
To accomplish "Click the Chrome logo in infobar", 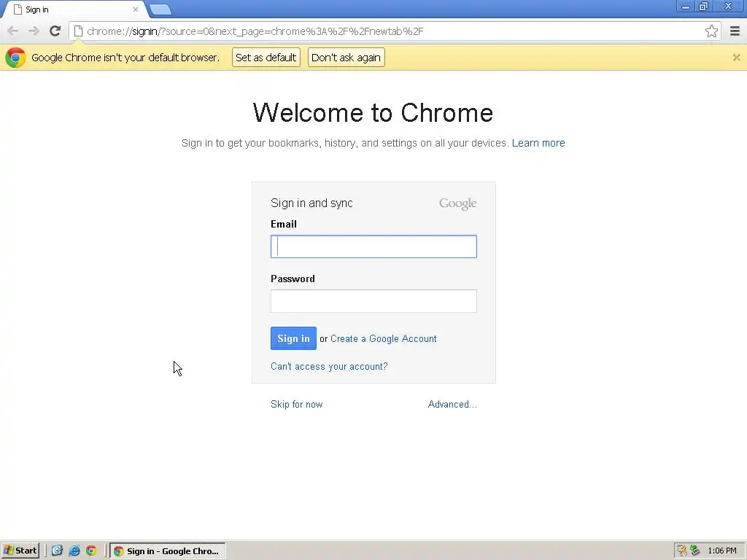I will tap(15, 58).
